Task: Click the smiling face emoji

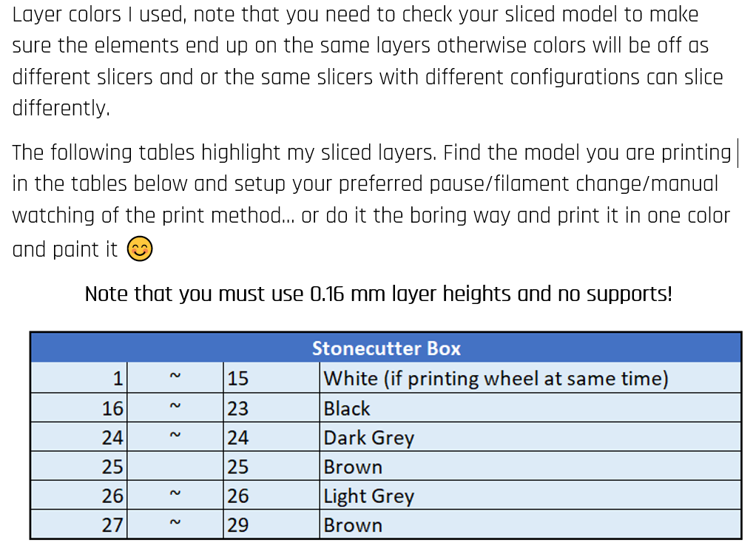Action: 140,249
